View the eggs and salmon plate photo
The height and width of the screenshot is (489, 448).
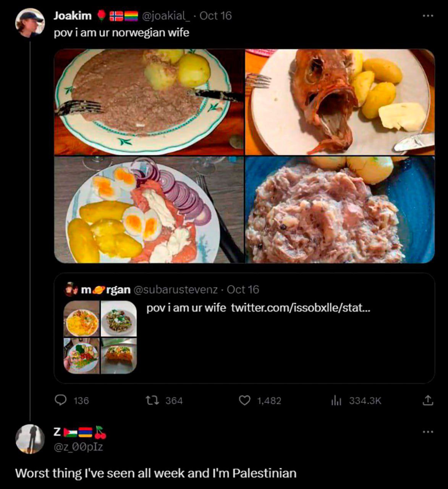pos(149,210)
